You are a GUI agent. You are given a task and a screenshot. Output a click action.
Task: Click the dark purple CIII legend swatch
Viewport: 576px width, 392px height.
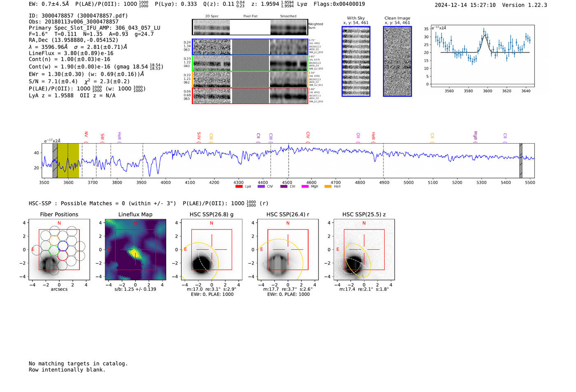284,187
